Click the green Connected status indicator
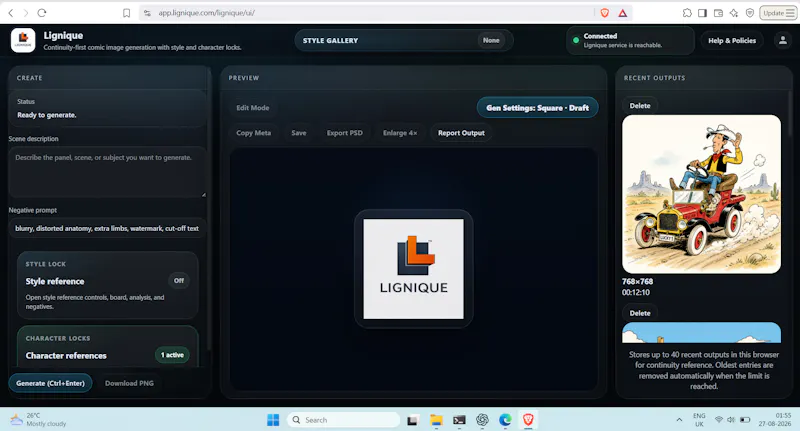 coord(576,40)
